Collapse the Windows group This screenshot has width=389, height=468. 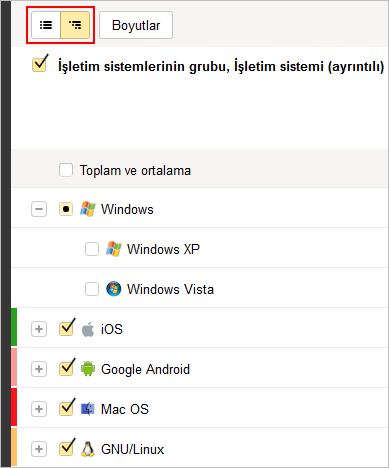coord(39,209)
